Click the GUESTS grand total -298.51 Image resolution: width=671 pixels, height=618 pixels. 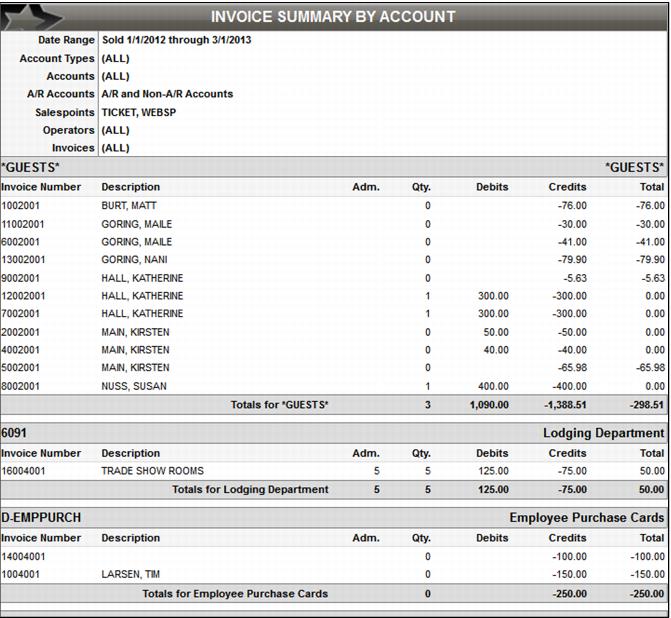tap(647, 405)
